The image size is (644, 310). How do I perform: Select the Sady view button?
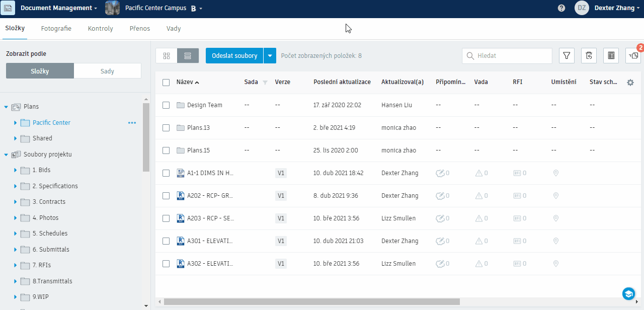(108, 71)
